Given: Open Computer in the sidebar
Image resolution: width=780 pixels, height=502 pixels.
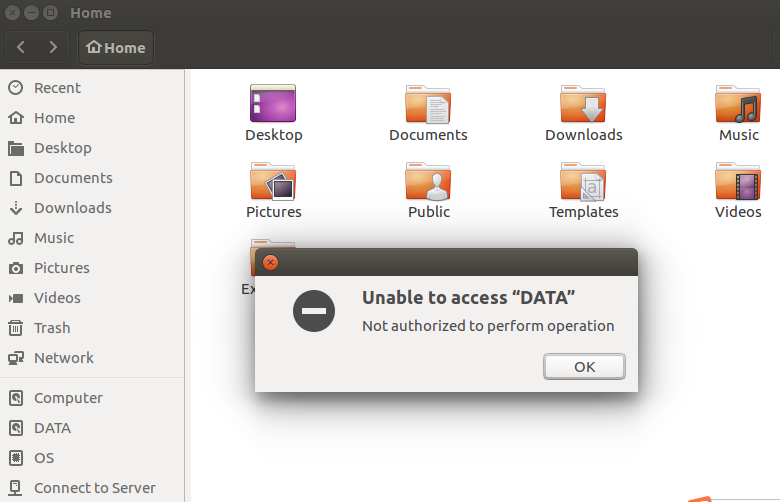Looking at the screenshot, I should [x=68, y=398].
